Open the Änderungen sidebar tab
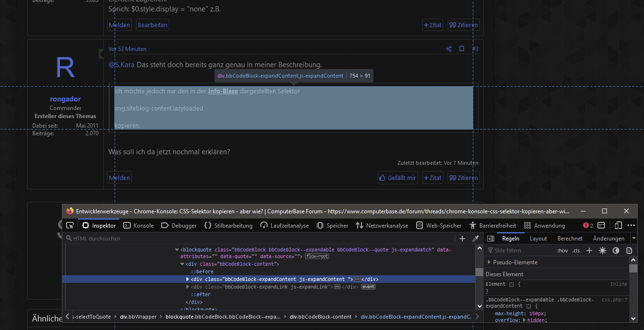 tap(609, 239)
